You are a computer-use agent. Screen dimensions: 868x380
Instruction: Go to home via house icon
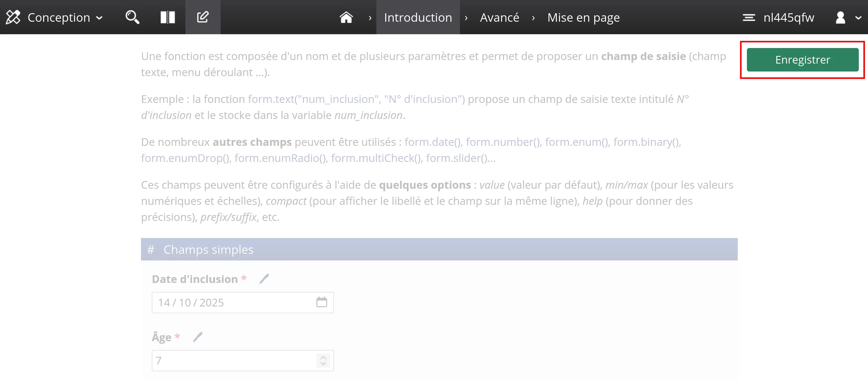346,17
